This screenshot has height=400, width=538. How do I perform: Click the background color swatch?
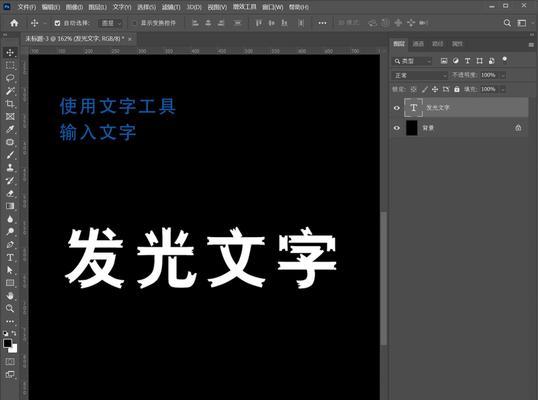click(14, 349)
